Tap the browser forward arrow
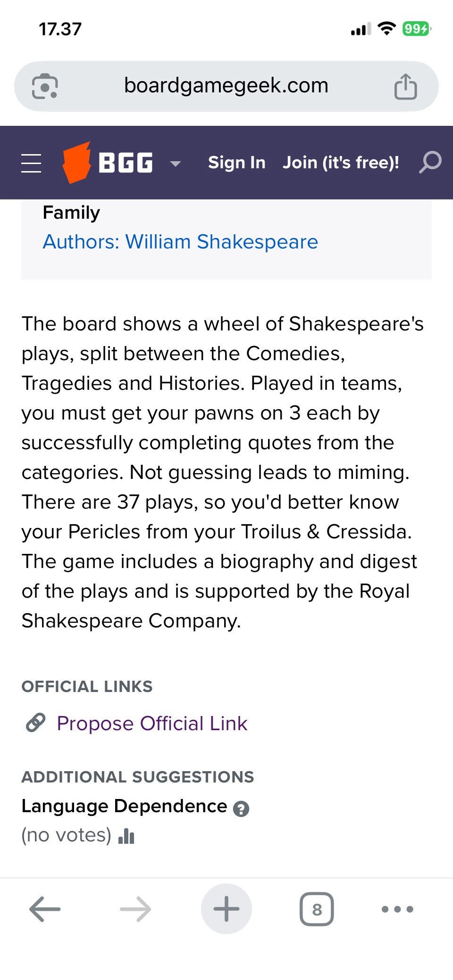Viewport: 453px width, 980px height. pos(135,908)
